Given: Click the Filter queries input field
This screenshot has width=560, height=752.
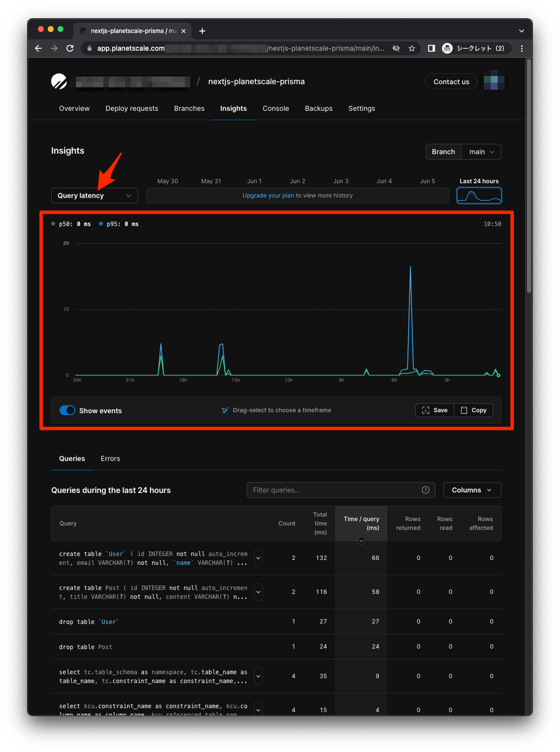Looking at the screenshot, I should pyautogui.click(x=341, y=490).
